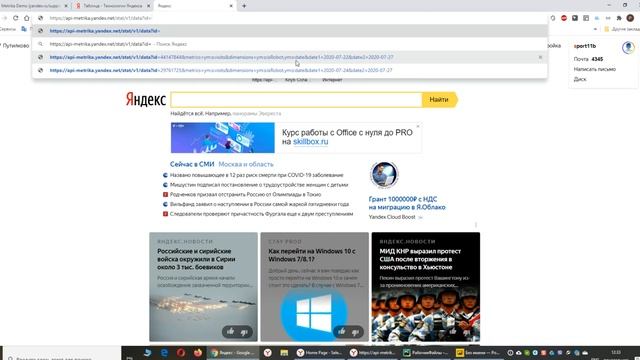Open the skillbox.ru ad link
Image resolution: width=640 pixels, height=360 pixels.
click(310, 142)
